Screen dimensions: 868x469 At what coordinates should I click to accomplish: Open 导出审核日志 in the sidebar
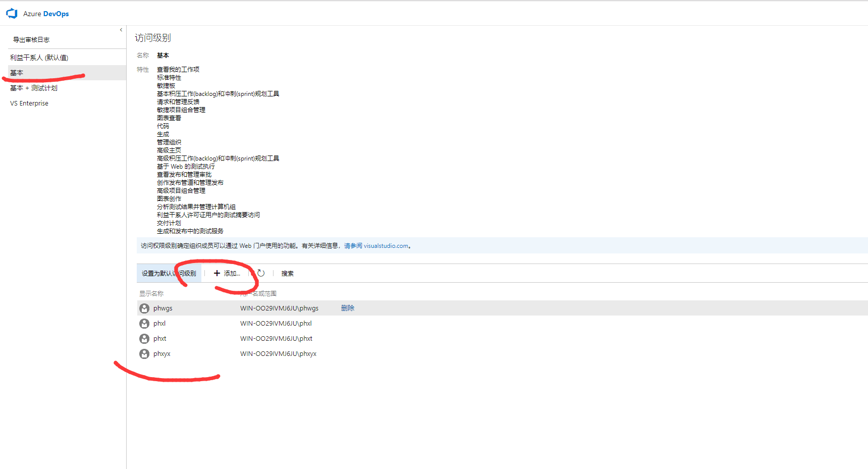(31, 39)
